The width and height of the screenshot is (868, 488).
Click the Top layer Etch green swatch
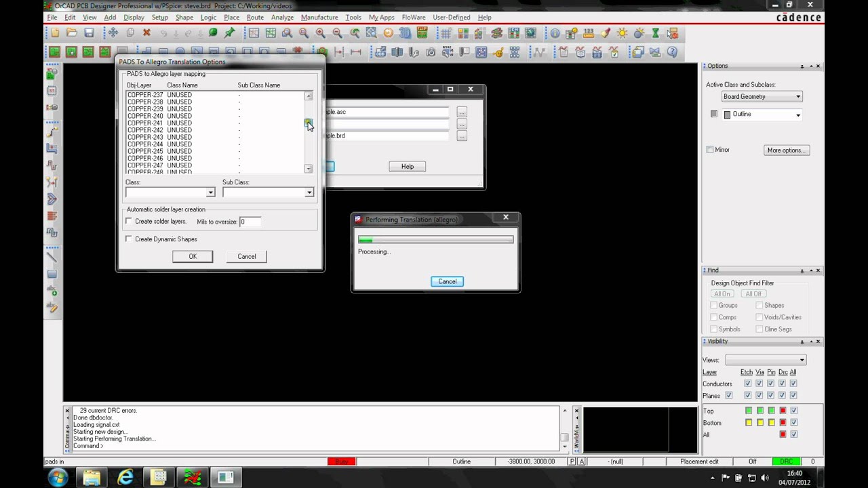pyautogui.click(x=749, y=411)
